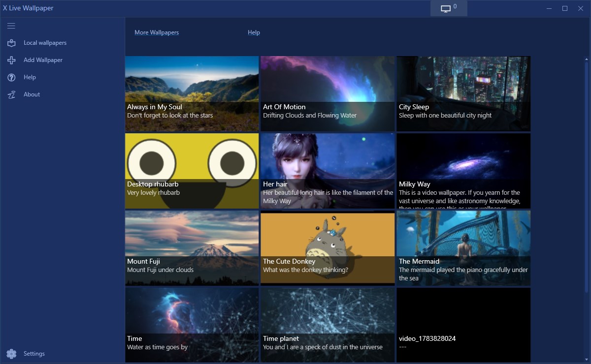Open the Desktop rhubarb wallpaper
Image resolution: width=591 pixels, height=364 pixels.
pos(192,170)
